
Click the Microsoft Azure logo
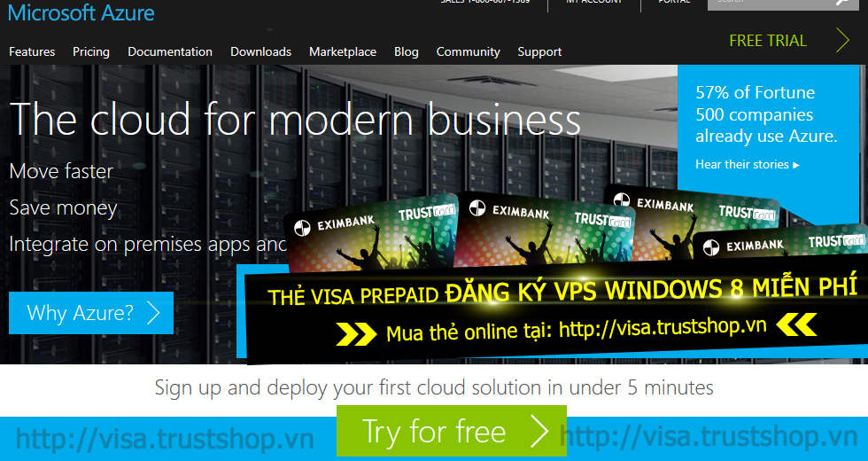pos(81,12)
